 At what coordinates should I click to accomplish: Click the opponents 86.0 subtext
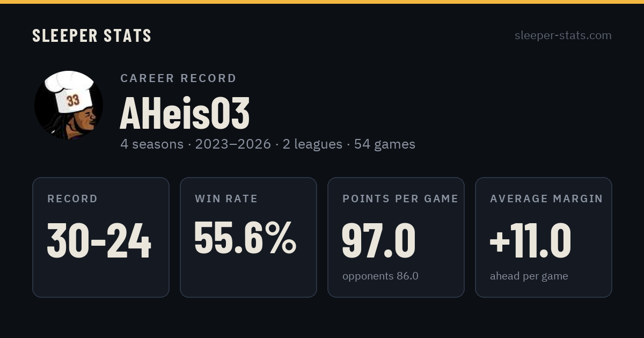[380, 276]
